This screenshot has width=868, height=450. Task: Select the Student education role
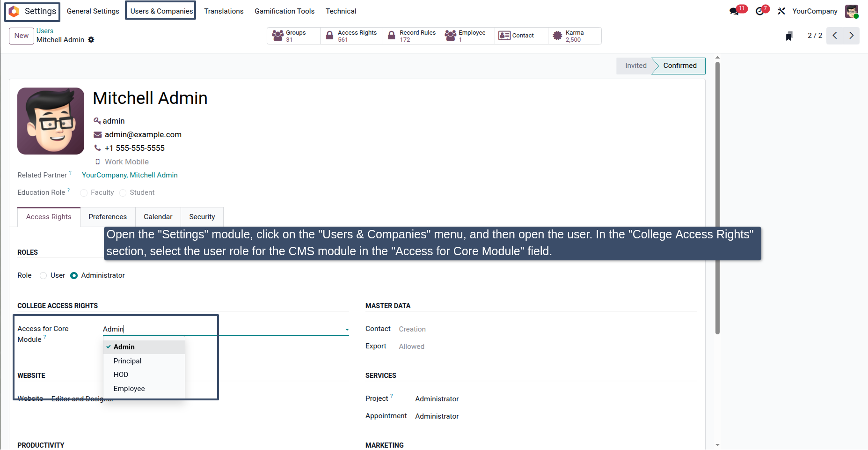pyautogui.click(x=123, y=193)
